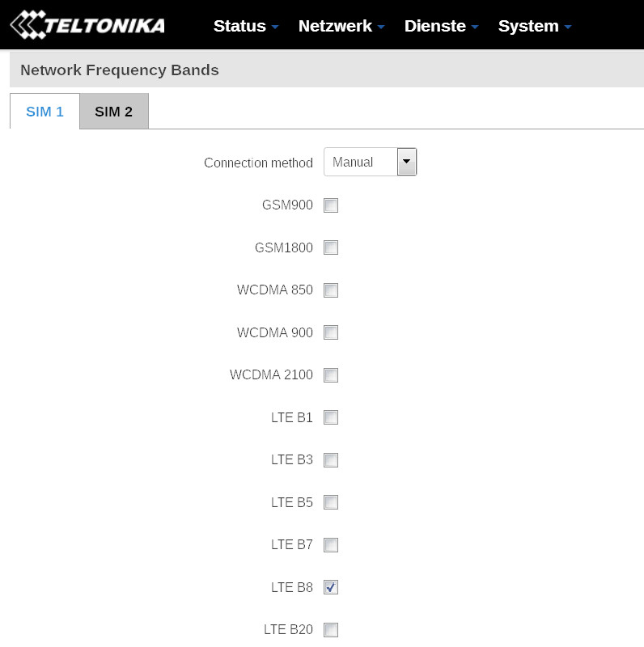Click the Teltonika logo

click(87, 25)
